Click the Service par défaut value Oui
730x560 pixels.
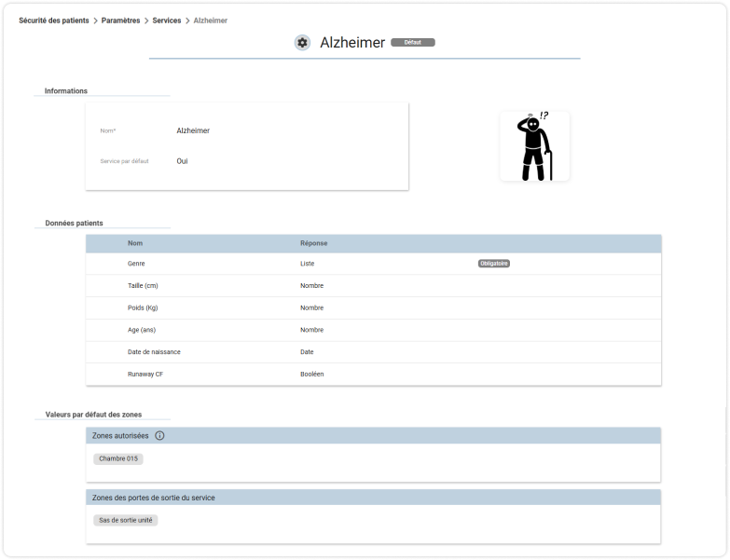[182, 161]
